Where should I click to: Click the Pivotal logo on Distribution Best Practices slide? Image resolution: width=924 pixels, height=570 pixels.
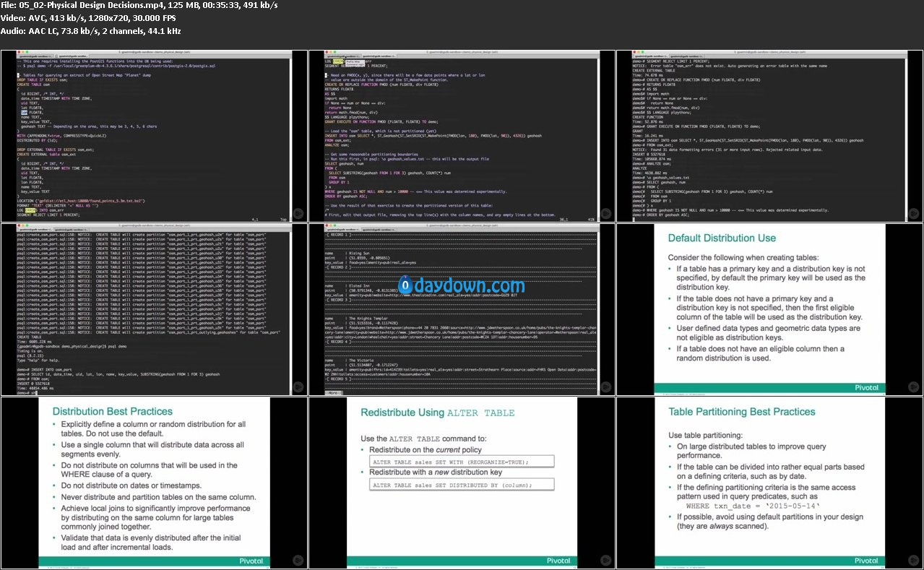(x=250, y=560)
